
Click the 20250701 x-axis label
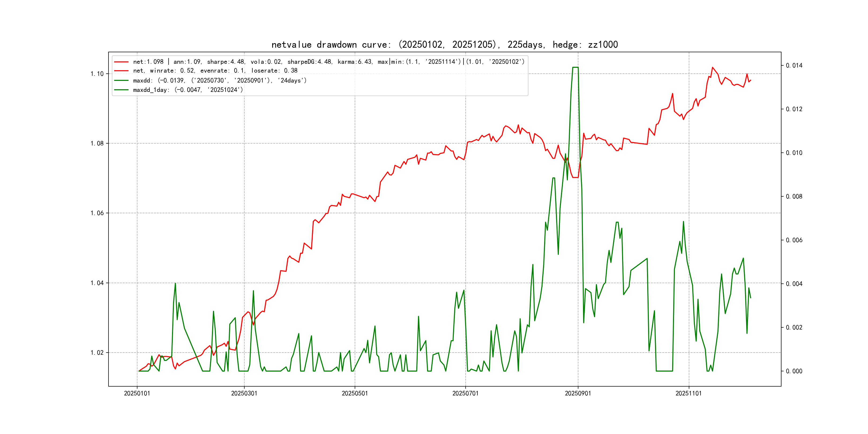click(465, 394)
